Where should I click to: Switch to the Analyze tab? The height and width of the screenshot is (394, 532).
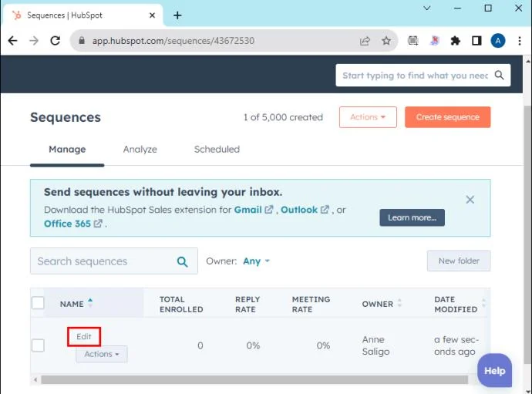pyautogui.click(x=140, y=150)
